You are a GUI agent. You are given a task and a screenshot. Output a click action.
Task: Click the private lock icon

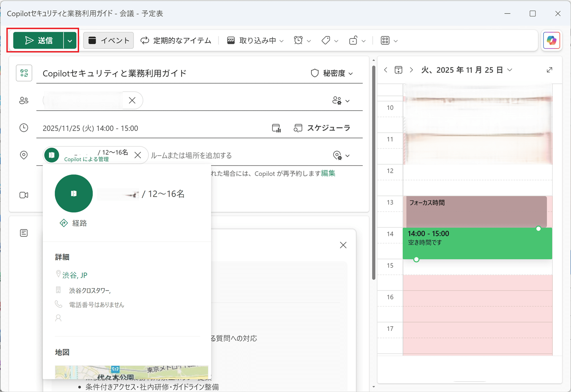click(353, 40)
